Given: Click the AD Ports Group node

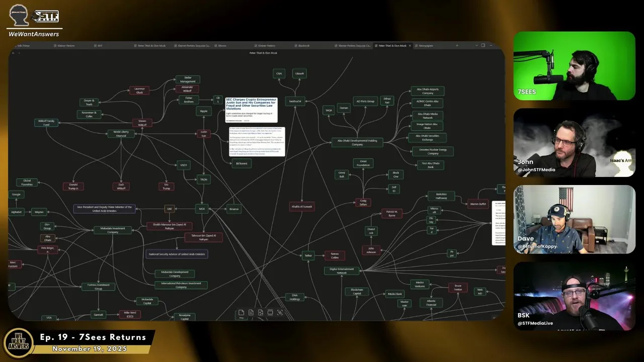Looking at the screenshot, I should click(365, 102).
